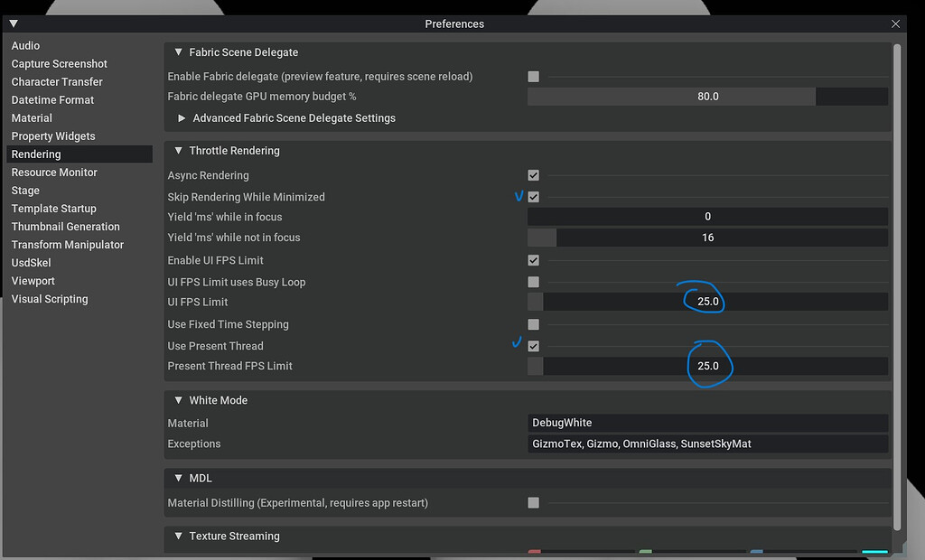Click the UI FPS Limit slider showing 25.0

pos(707,302)
